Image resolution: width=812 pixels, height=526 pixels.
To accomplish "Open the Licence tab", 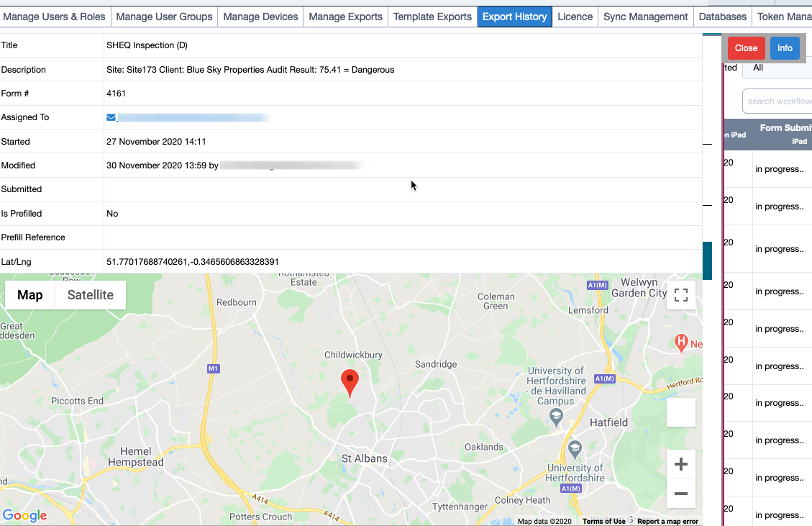I will click(575, 17).
